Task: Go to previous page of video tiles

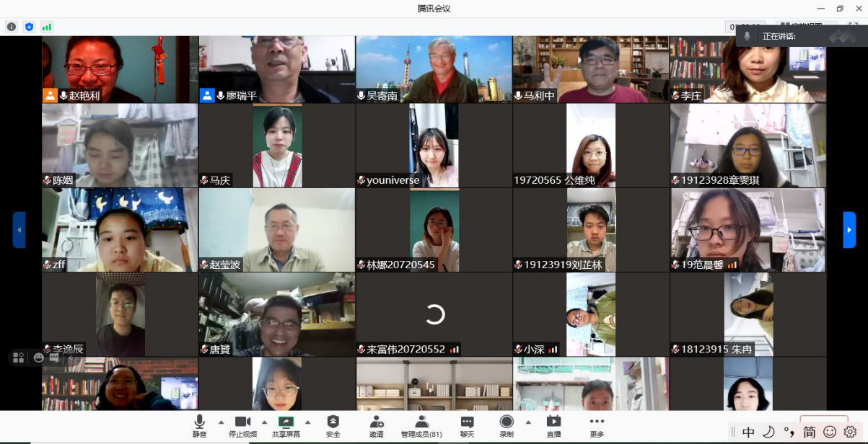Action: pyautogui.click(x=19, y=230)
